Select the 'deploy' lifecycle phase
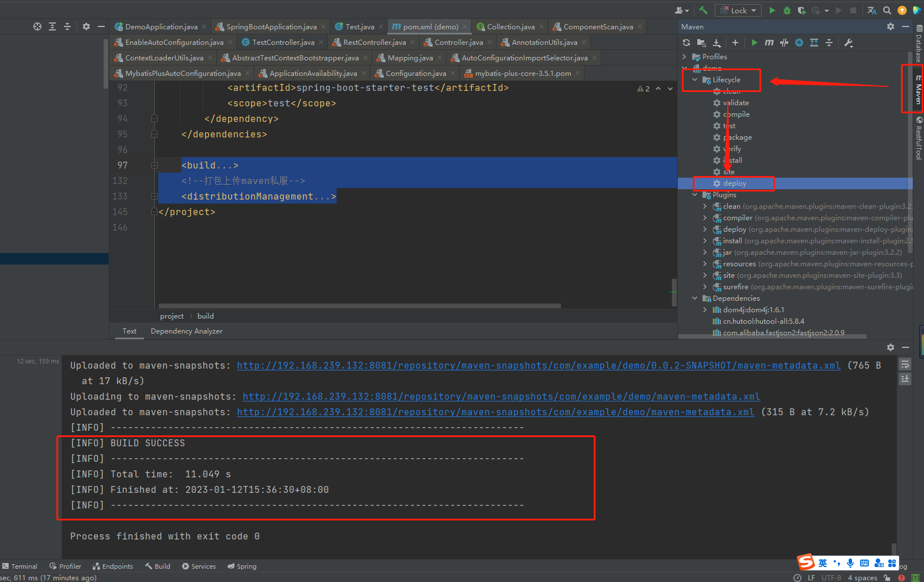Image resolution: width=924 pixels, height=582 pixels. [x=734, y=183]
